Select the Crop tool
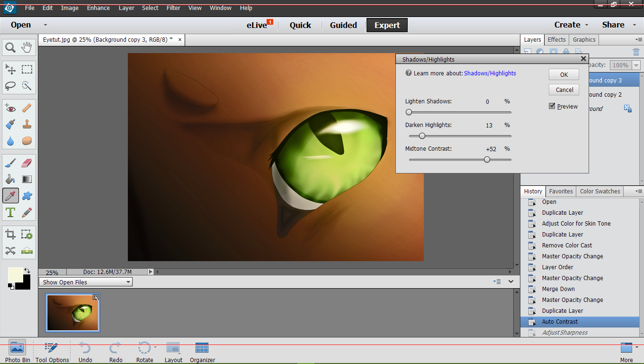The width and height of the screenshot is (644, 364). (x=10, y=234)
